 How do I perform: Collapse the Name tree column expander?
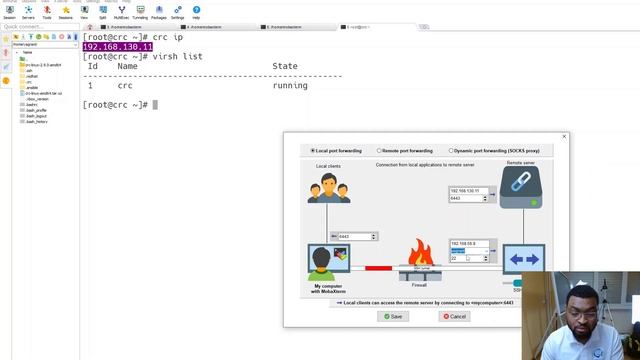pos(17,52)
